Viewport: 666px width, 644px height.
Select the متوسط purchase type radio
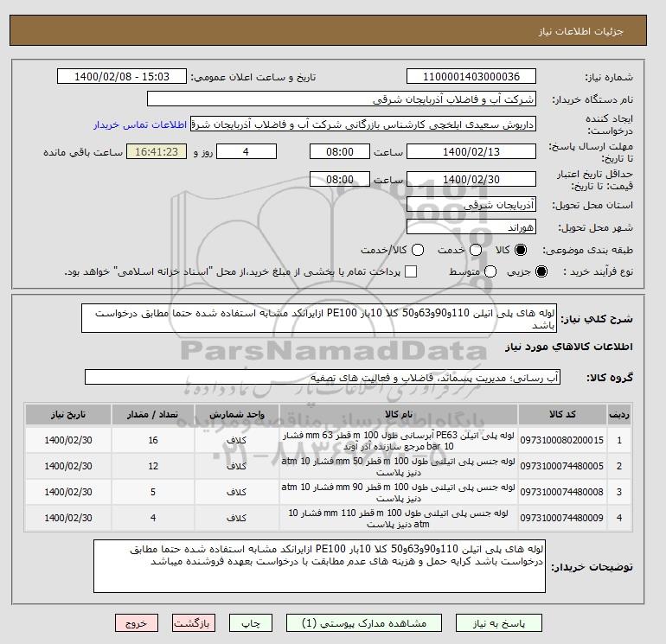tap(490, 271)
